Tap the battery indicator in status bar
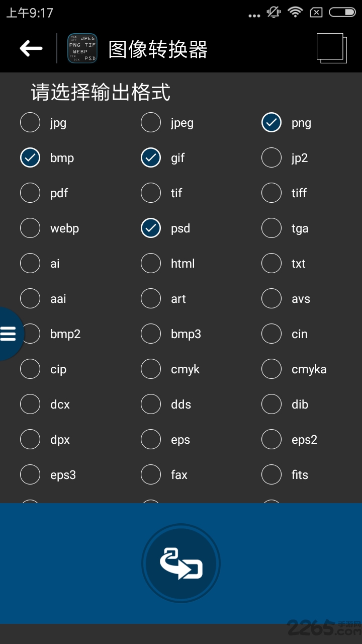 (341, 12)
